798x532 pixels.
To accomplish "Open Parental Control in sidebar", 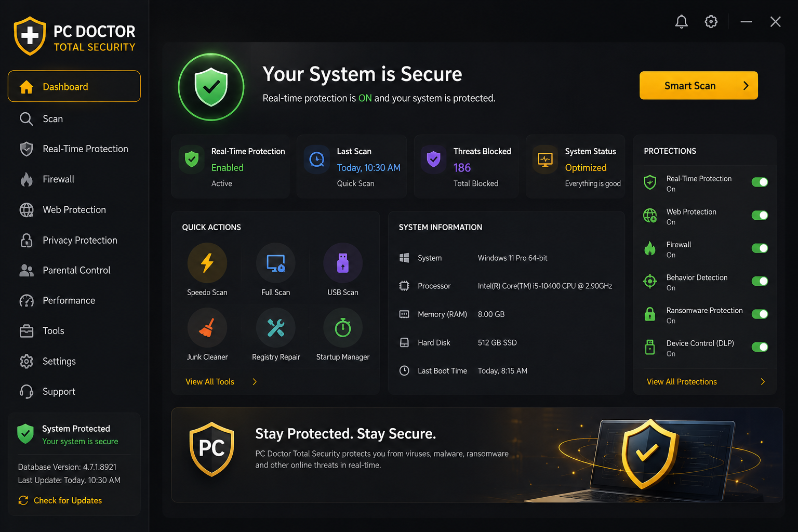I will coord(74,270).
